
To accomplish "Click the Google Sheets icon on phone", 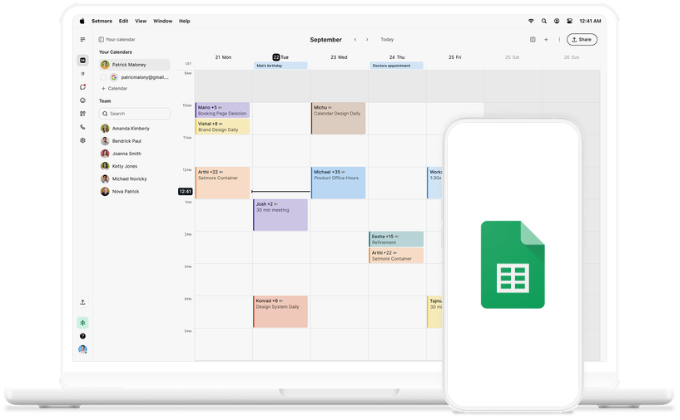I will coord(513,265).
